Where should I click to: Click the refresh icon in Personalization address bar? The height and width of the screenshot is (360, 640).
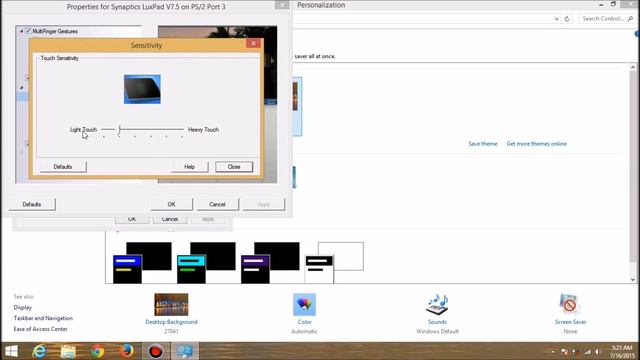[x=567, y=19]
